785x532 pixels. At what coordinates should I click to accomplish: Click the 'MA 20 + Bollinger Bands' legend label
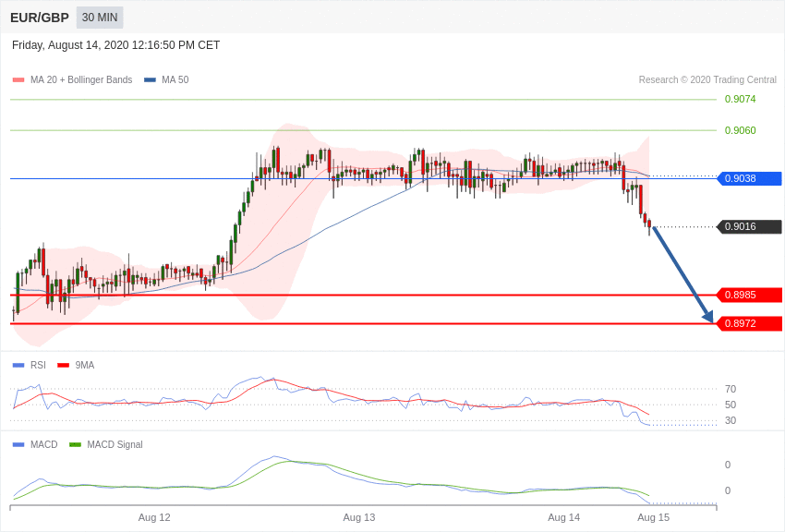(x=81, y=80)
